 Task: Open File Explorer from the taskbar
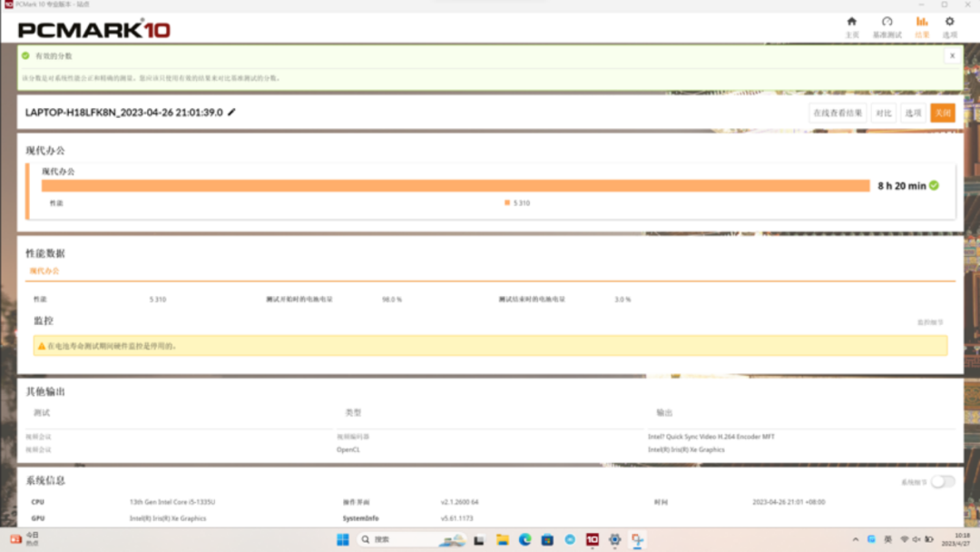click(x=502, y=539)
